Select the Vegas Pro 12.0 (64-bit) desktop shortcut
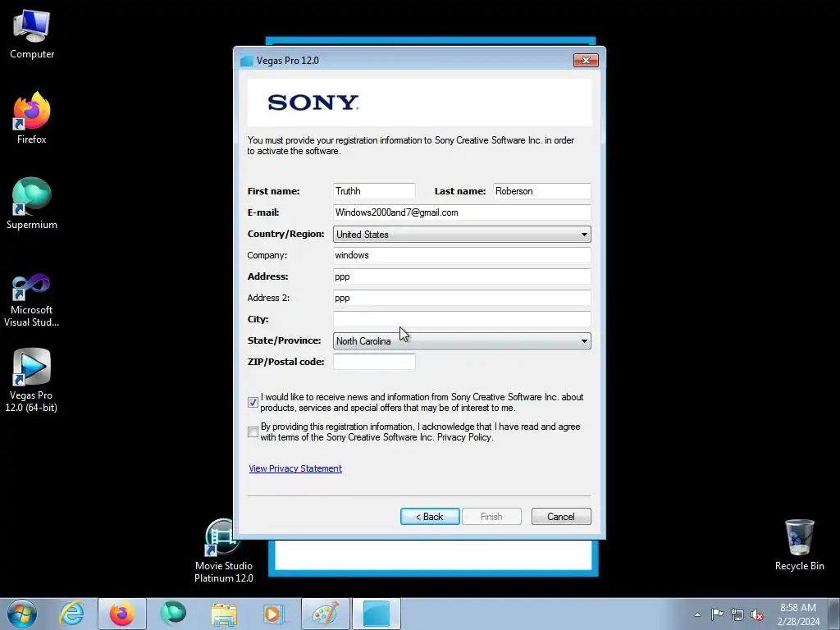The image size is (840, 630). click(32, 381)
